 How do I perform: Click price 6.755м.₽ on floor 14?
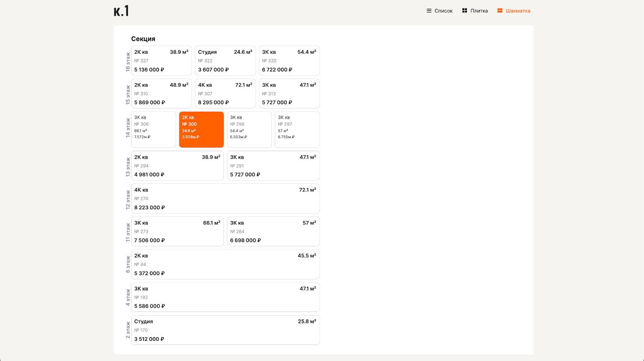pyautogui.click(x=286, y=137)
